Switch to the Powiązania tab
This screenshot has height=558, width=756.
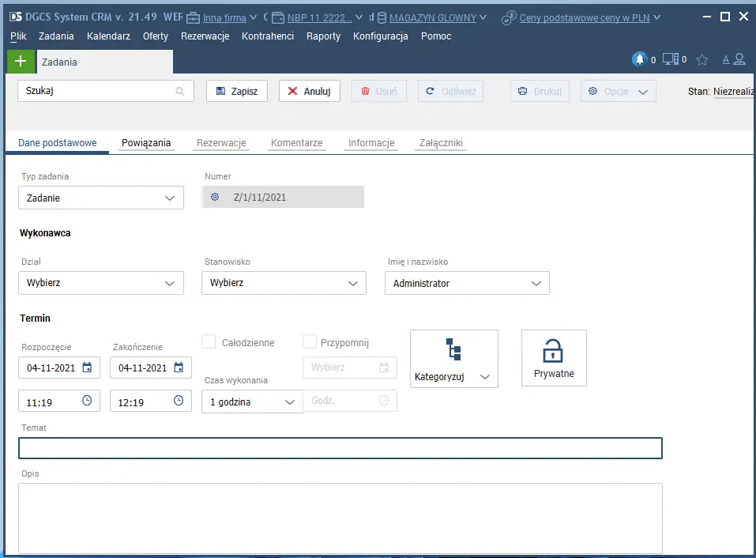pos(146,143)
